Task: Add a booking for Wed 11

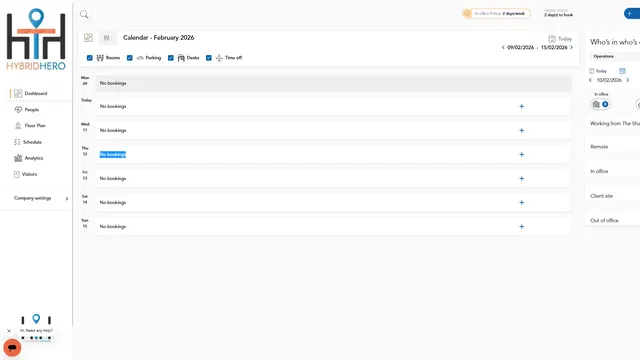Action: tap(522, 131)
